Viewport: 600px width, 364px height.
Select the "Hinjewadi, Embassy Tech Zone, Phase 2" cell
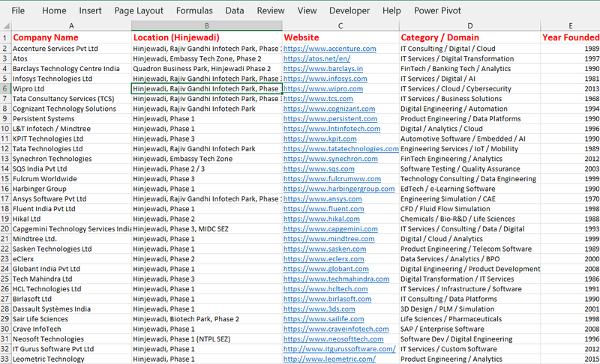coord(207,59)
